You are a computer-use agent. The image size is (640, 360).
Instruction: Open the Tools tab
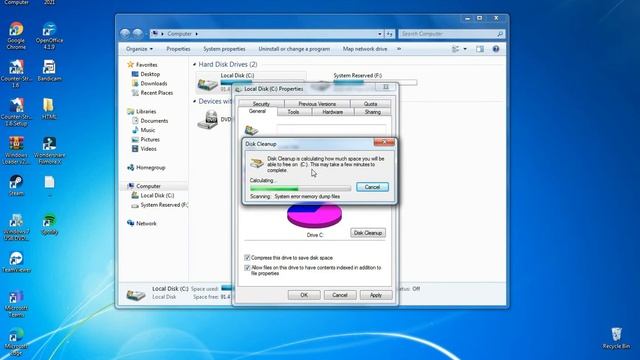coord(293,112)
